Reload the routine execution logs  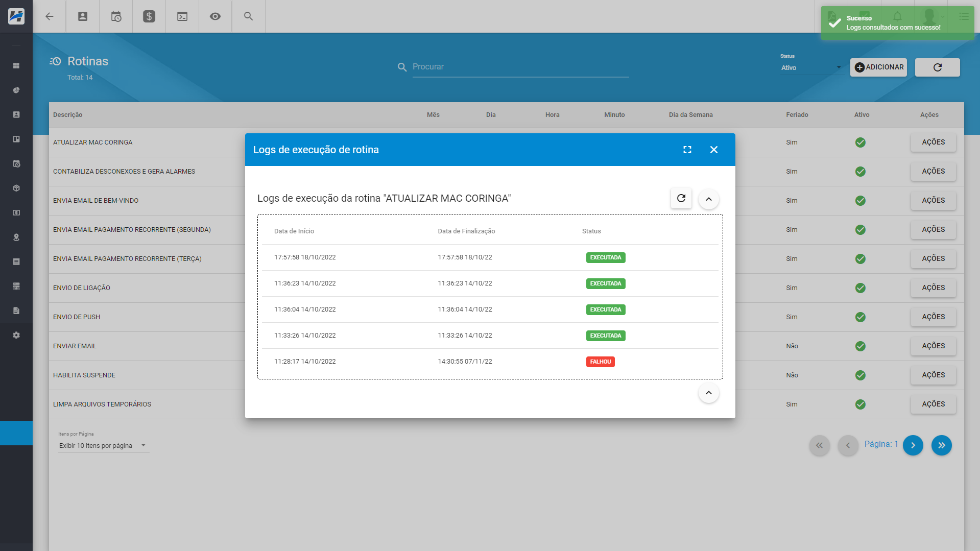[x=681, y=199]
